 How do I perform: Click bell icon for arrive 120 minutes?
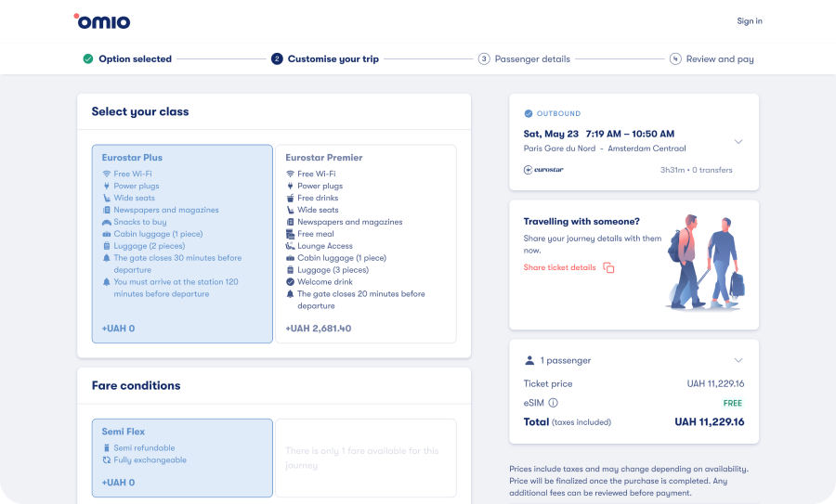point(106,282)
